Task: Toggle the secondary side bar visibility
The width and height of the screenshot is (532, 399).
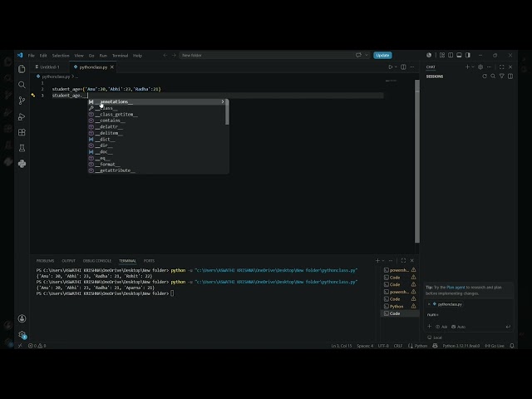Action: [x=468, y=55]
